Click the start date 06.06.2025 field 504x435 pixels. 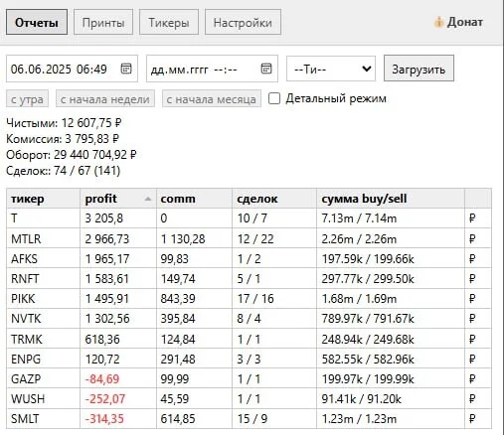click(72, 69)
